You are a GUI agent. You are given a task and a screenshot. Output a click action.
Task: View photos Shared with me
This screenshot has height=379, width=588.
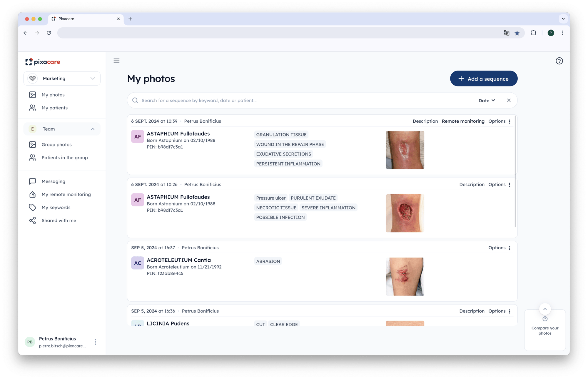59,220
